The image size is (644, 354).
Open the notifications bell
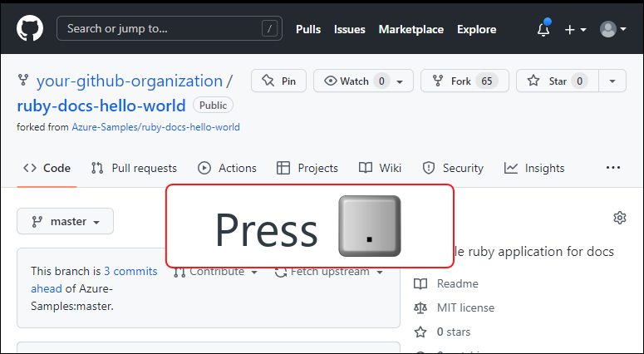[543, 30]
